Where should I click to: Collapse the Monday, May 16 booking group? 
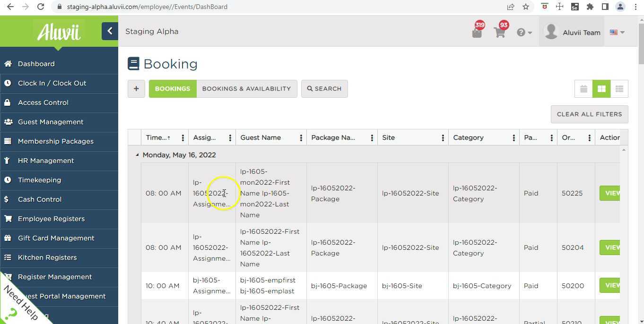[137, 154]
